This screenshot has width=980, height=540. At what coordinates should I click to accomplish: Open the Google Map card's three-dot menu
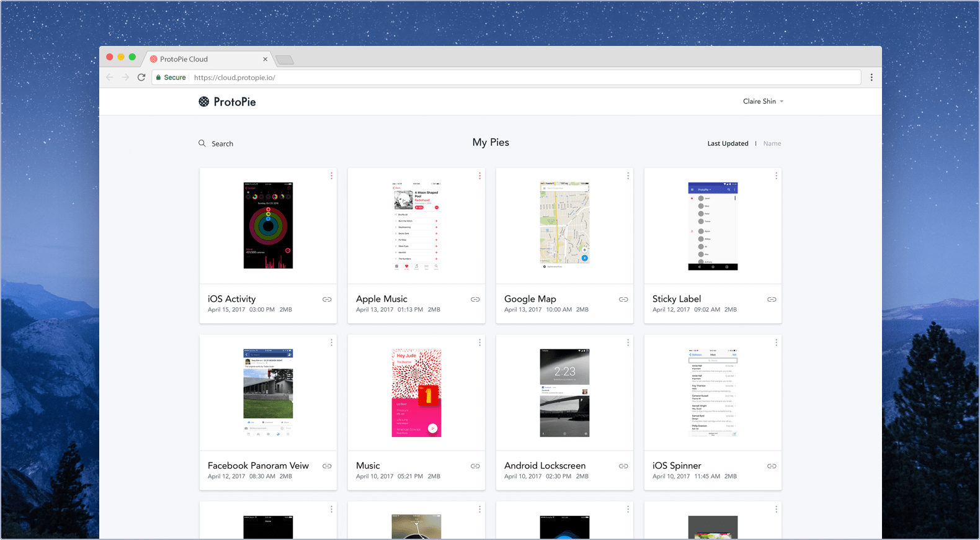(x=628, y=176)
